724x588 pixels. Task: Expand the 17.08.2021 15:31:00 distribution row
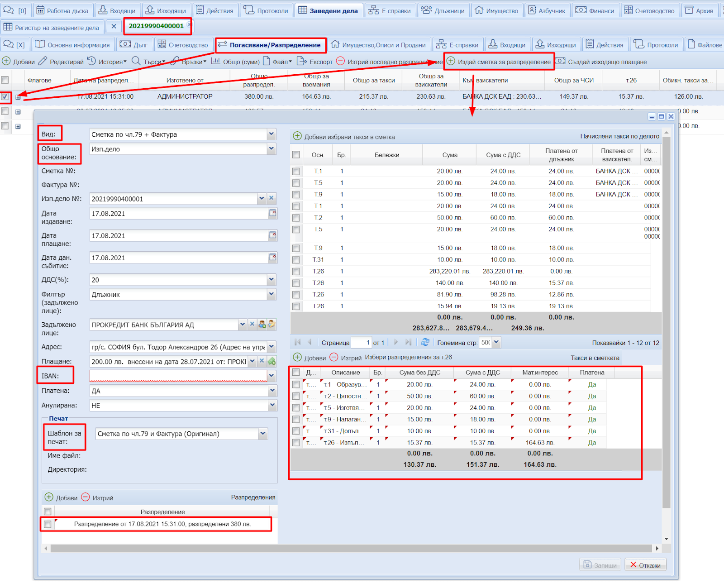tap(18, 97)
